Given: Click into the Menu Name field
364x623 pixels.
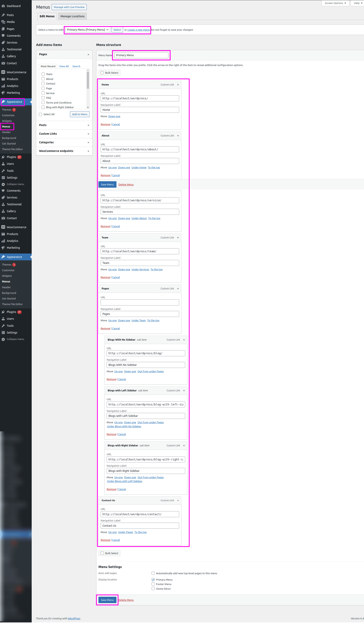Looking at the screenshot, I should click(x=141, y=55).
